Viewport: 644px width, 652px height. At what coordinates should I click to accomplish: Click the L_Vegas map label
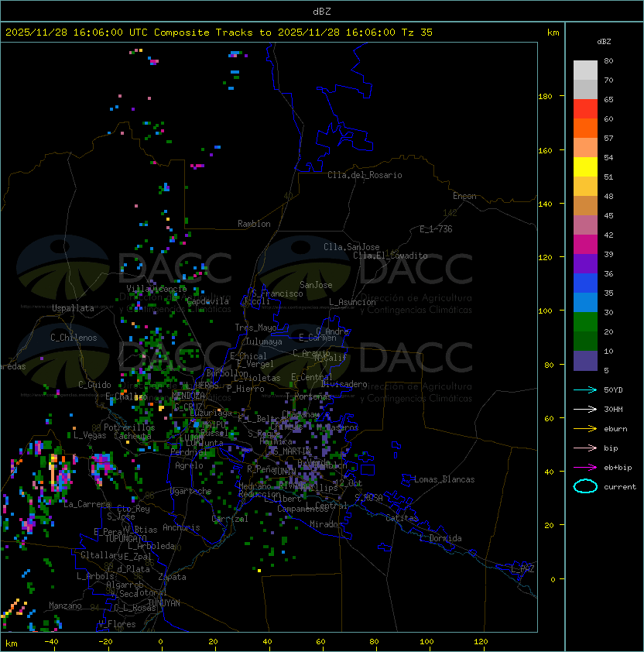90,435
